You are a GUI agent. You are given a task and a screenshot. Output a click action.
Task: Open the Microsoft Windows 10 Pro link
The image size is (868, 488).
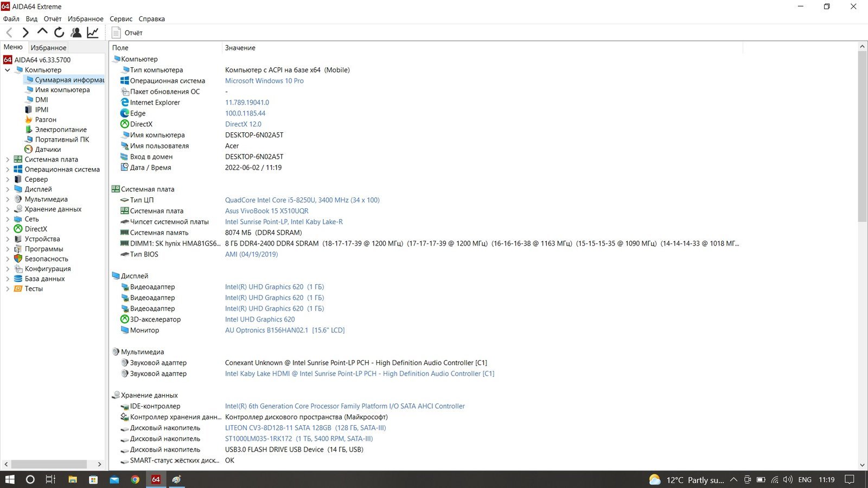tap(264, 81)
